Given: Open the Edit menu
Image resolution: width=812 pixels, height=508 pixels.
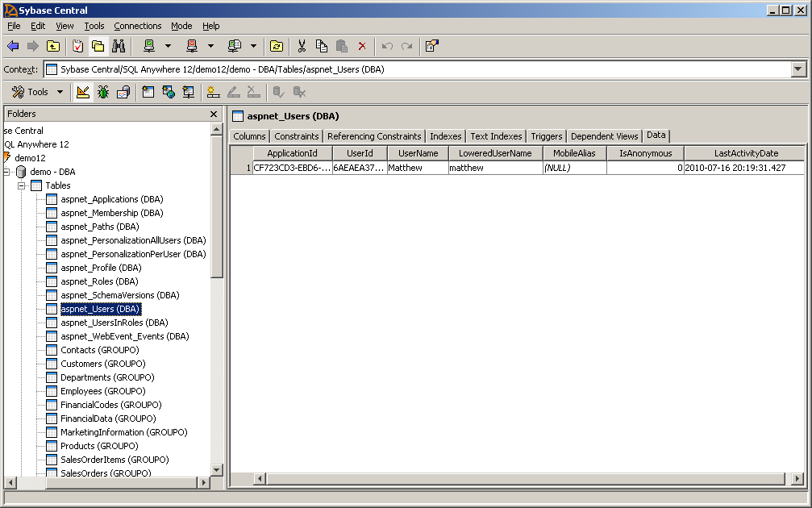Looking at the screenshot, I should coord(38,26).
